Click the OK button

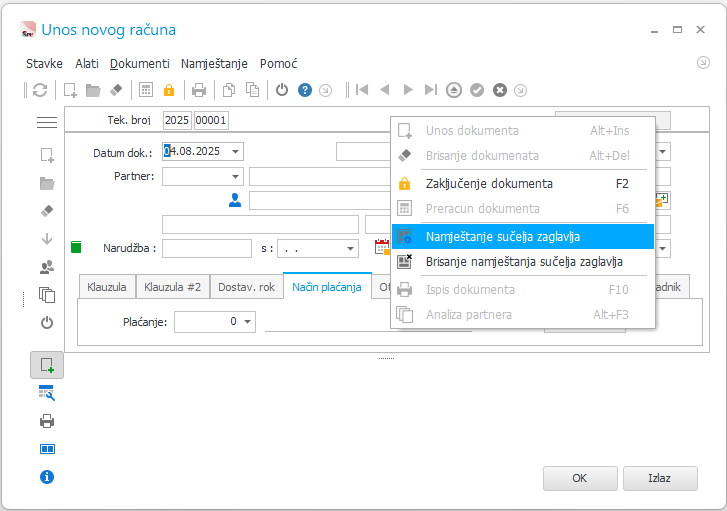coord(580,478)
